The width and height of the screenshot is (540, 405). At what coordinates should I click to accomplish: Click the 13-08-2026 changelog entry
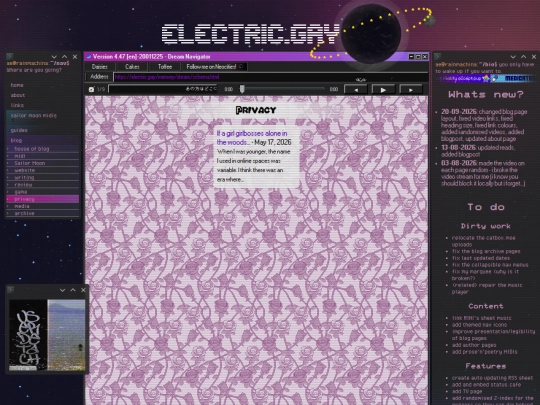478,151
